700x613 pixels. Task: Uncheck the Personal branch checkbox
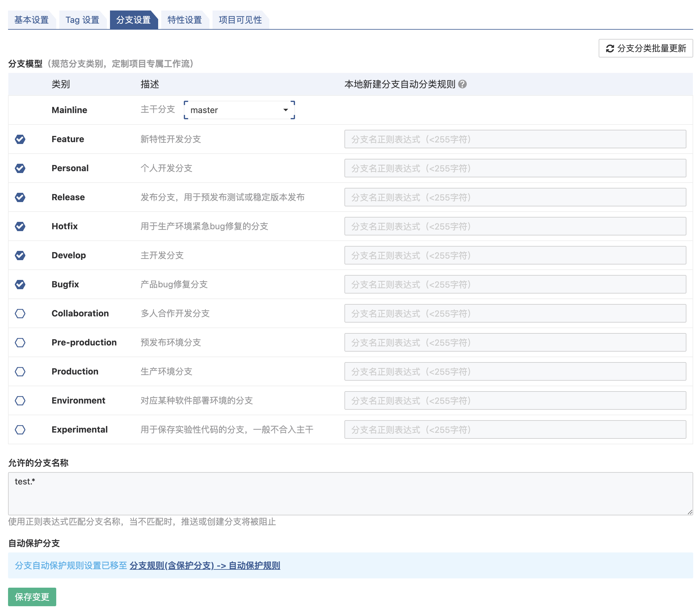(x=20, y=168)
